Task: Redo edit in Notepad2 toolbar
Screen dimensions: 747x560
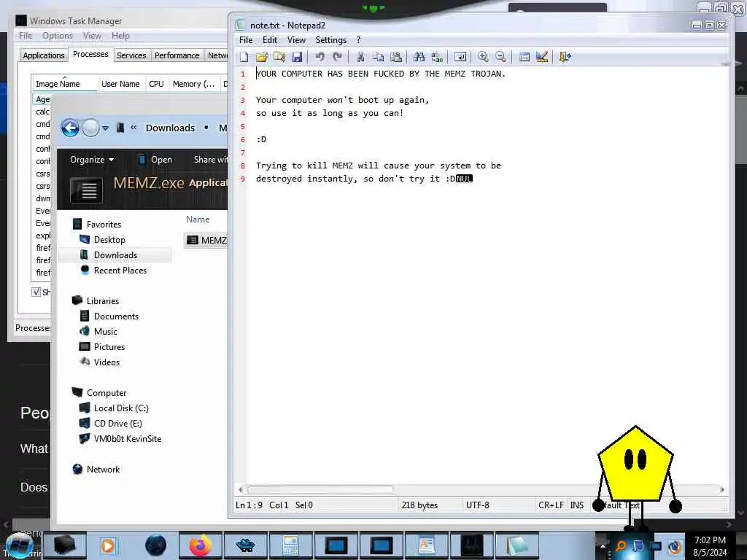Action: (x=337, y=57)
